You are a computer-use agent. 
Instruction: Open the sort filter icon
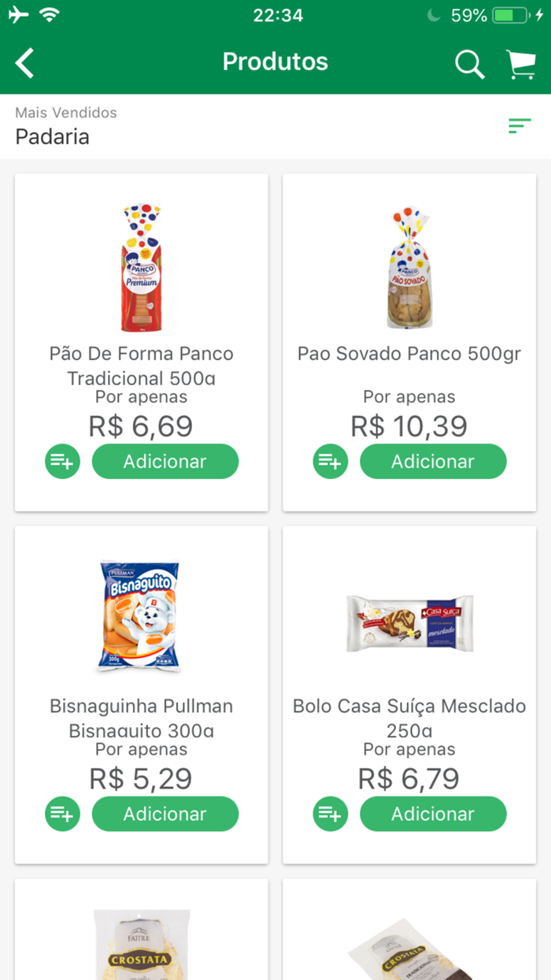click(520, 125)
